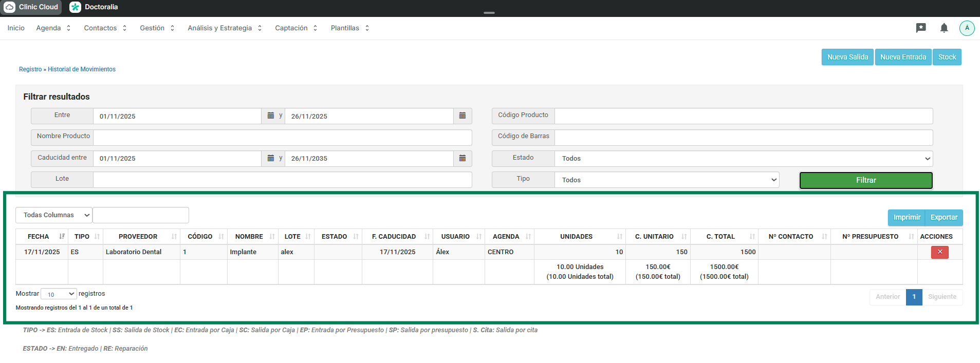Expand the Estado dropdown

744,159
